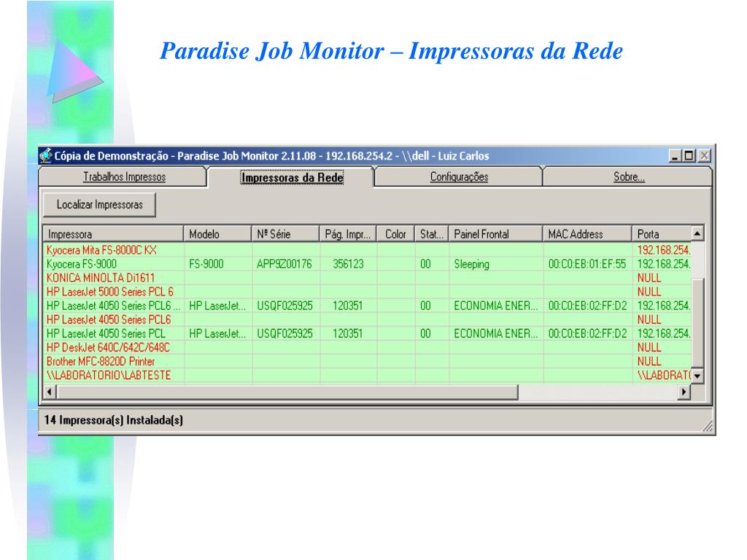Select the HP DeskJet 640C/642C/648C row

[x=367, y=347]
